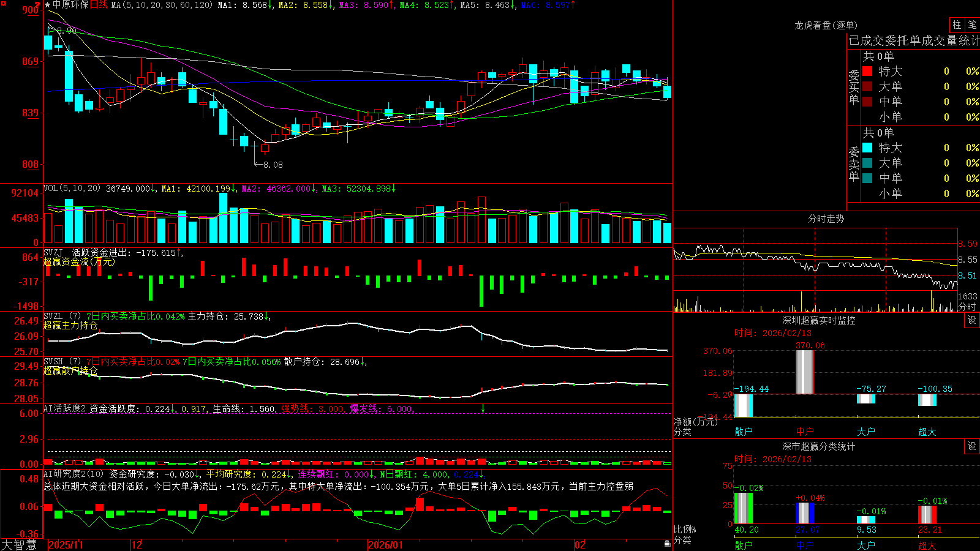Click the AI研究度2(10) indicator name

coord(73,474)
